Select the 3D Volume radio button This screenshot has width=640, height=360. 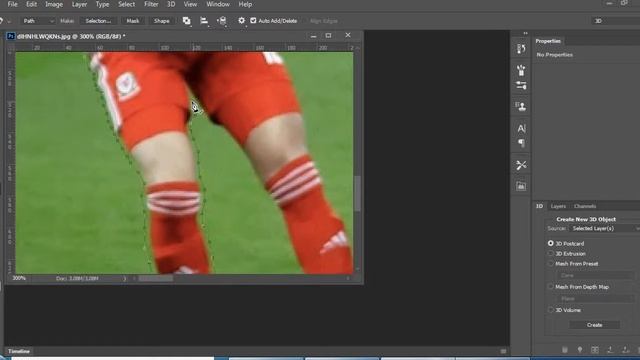click(x=551, y=310)
